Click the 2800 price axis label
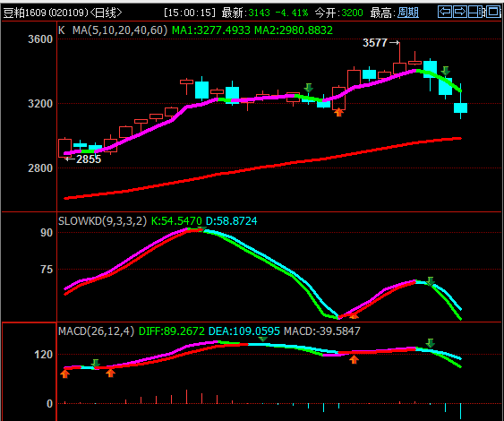 (40, 168)
